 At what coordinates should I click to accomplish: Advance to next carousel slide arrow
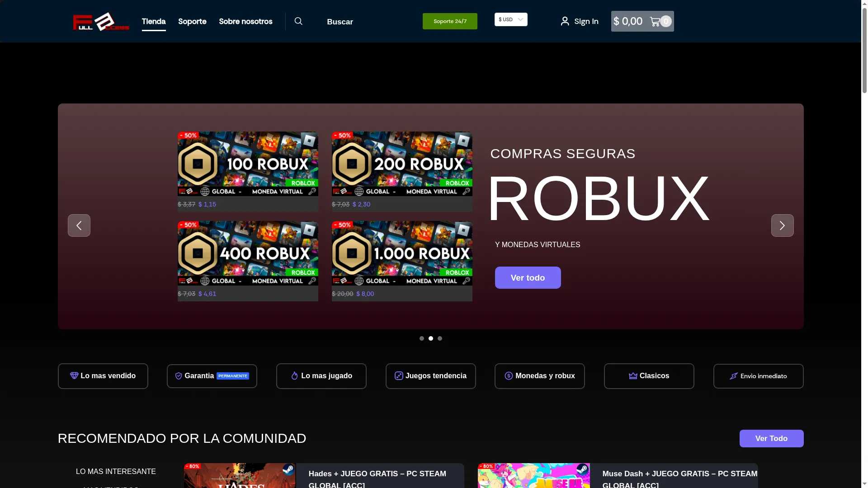(783, 225)
